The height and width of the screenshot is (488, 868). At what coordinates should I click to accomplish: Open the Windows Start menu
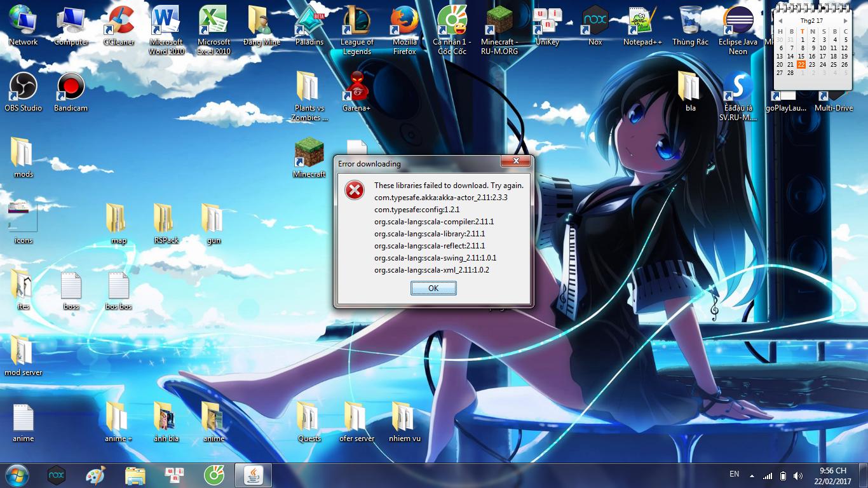coord(17,475)
